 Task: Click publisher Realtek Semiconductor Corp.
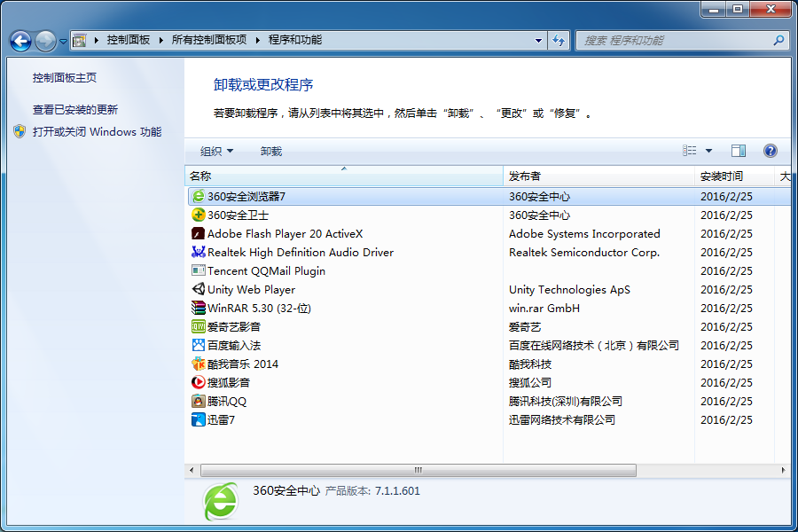tap(584, 252)
